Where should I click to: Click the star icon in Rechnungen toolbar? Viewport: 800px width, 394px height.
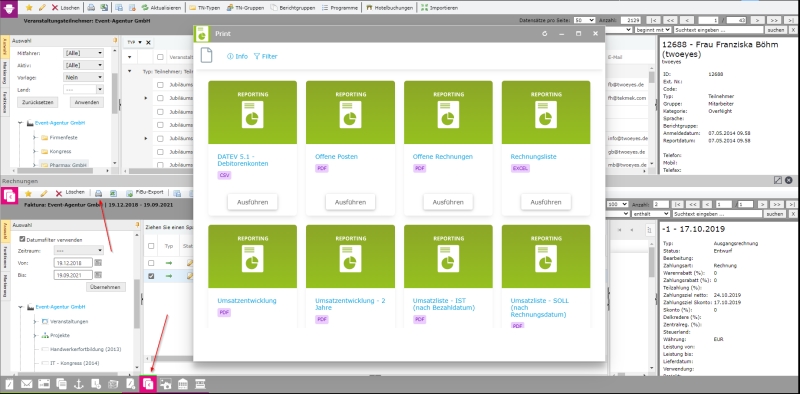(x=29, y=193)
